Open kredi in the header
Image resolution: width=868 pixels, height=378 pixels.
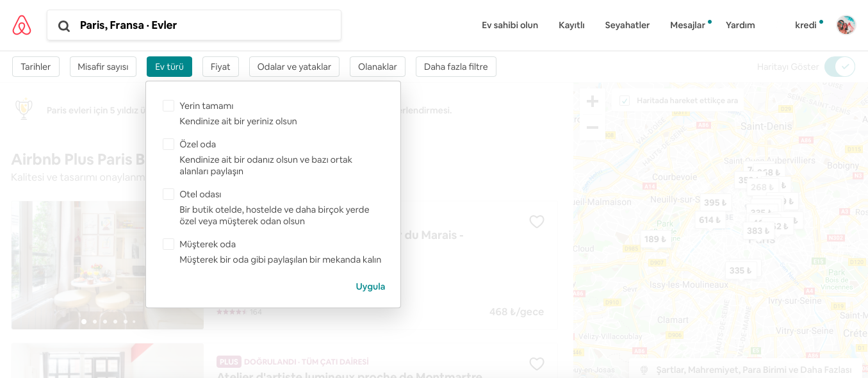pos(805,25)
